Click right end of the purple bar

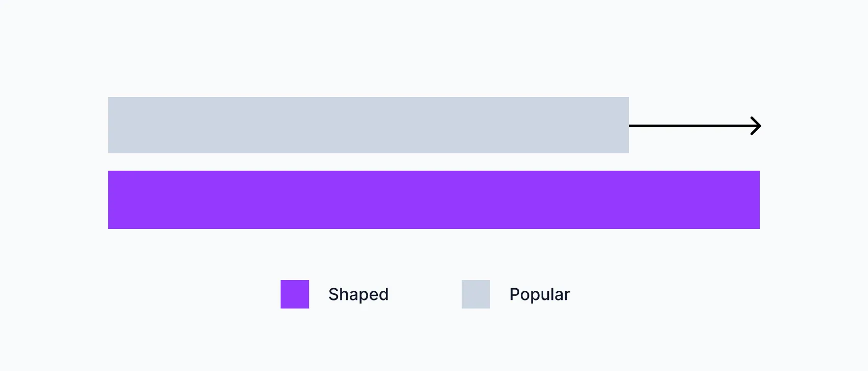[x=755, y=200]
